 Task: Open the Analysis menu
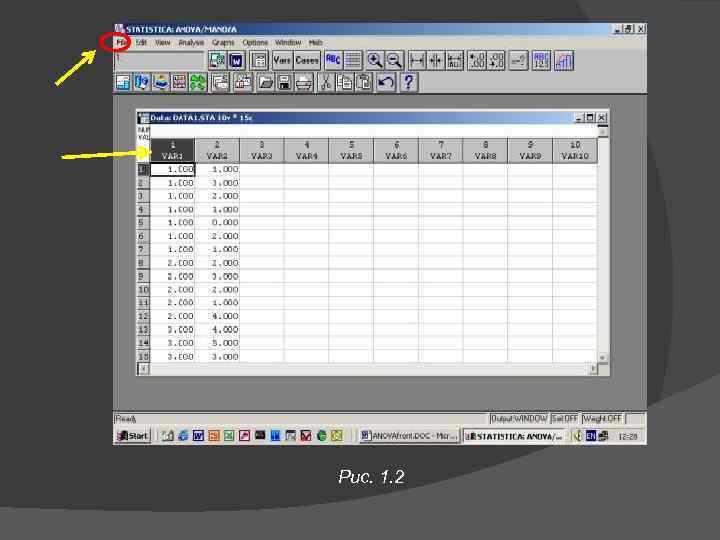click(x=191, y=43)
